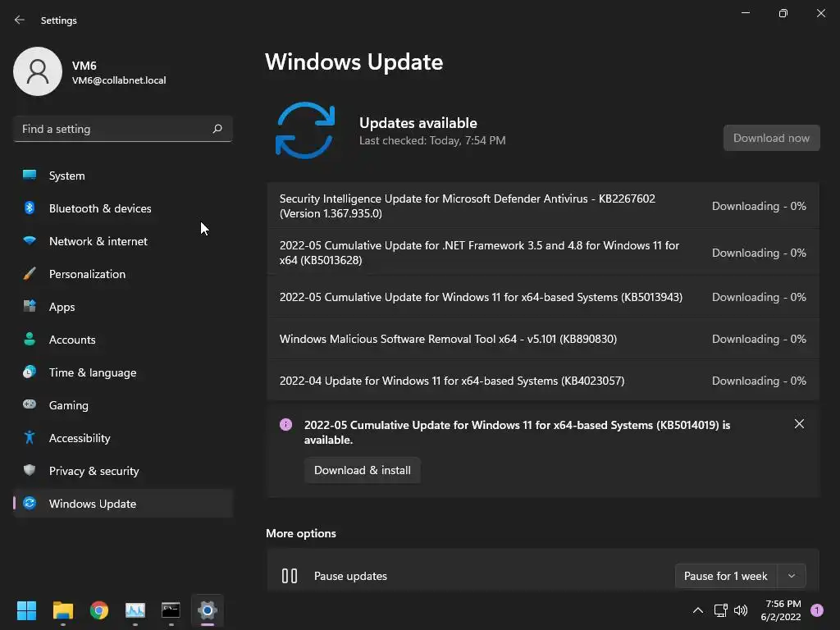Click the Accessibility figure icon
This screenshot has height=630, width=840.
[30, 438]
